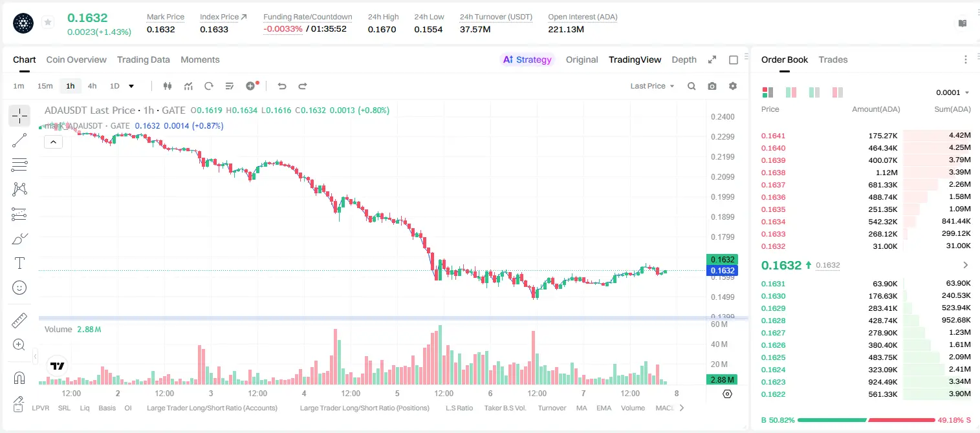This screenshot has width=980, height=433.
Task: Show only sell orders in order book
Action: (x=837, y=92)
